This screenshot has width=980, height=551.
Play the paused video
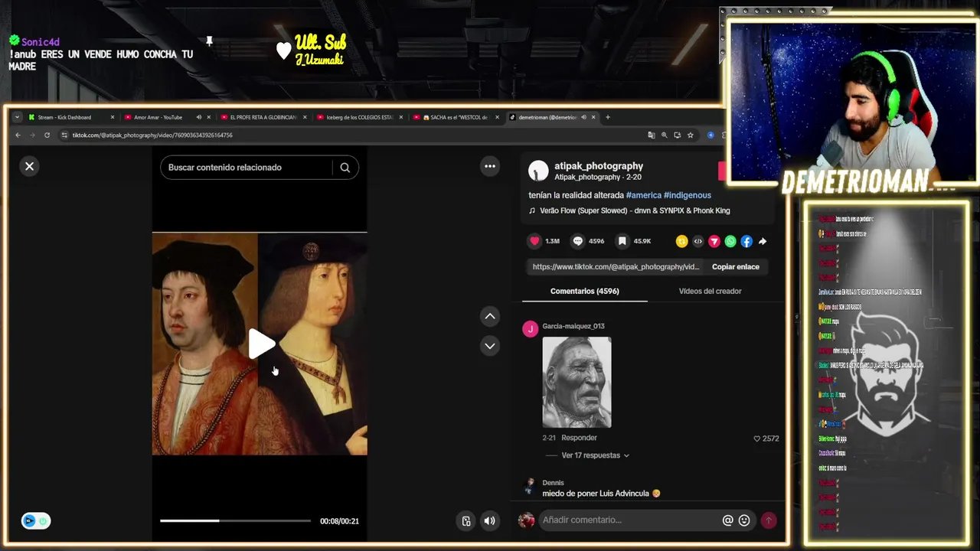261,344
